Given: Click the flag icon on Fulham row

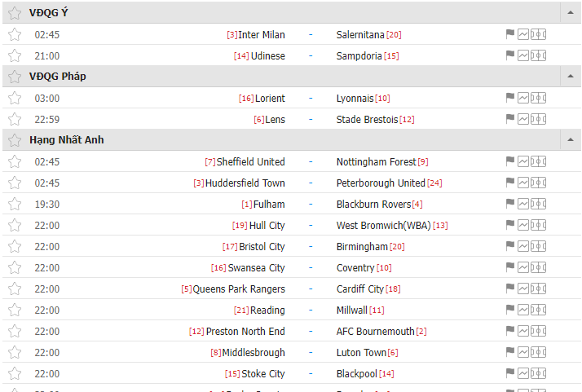Looking at the screenshot, I should tap(510, 204).
